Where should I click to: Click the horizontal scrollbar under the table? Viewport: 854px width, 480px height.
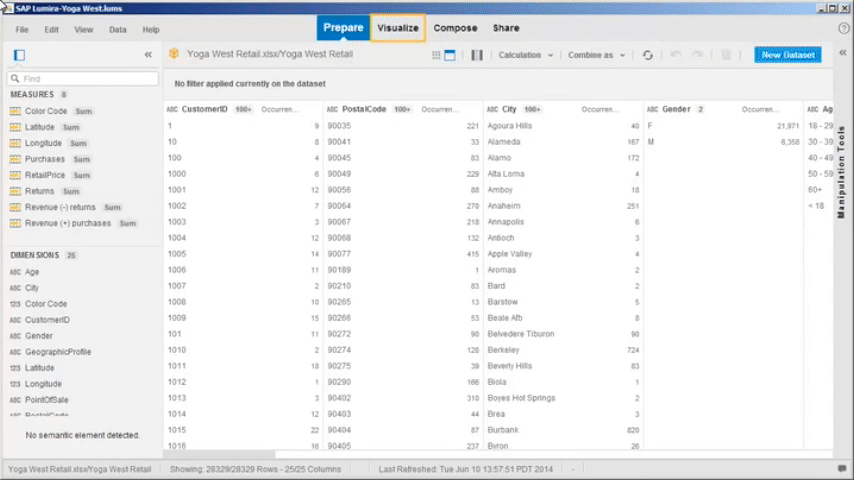(220, 454)
